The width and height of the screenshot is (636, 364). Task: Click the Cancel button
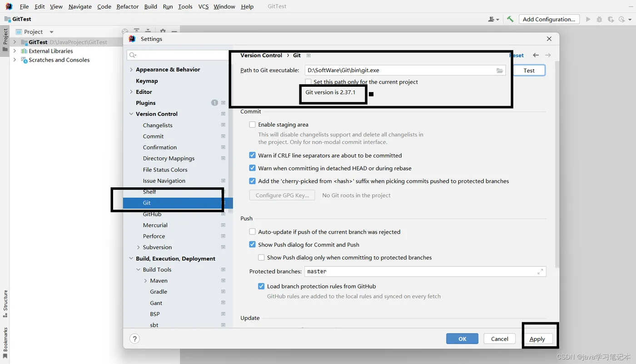click(x=499, y=339)
